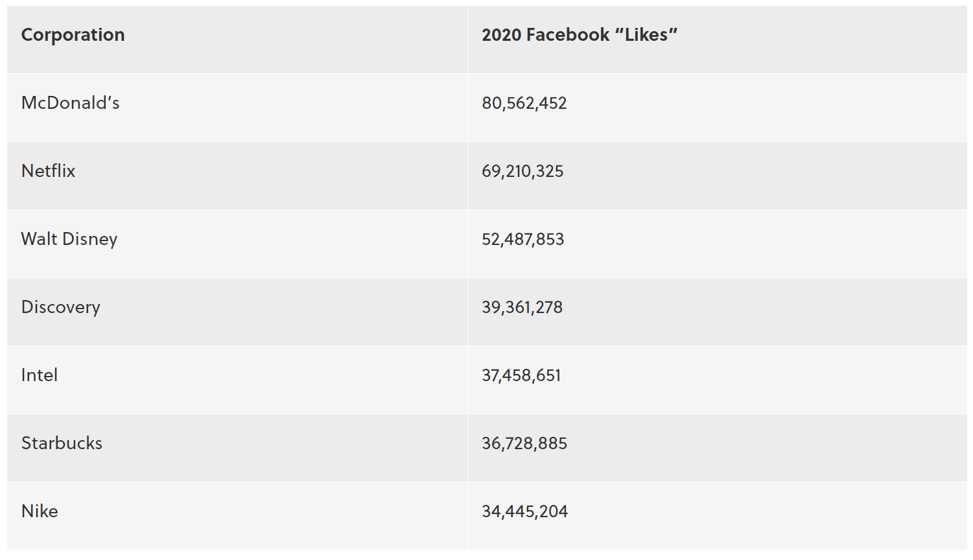The image size is (973, 560).
Task: Click the Netflix corporation cell
Action: (48, 171)
